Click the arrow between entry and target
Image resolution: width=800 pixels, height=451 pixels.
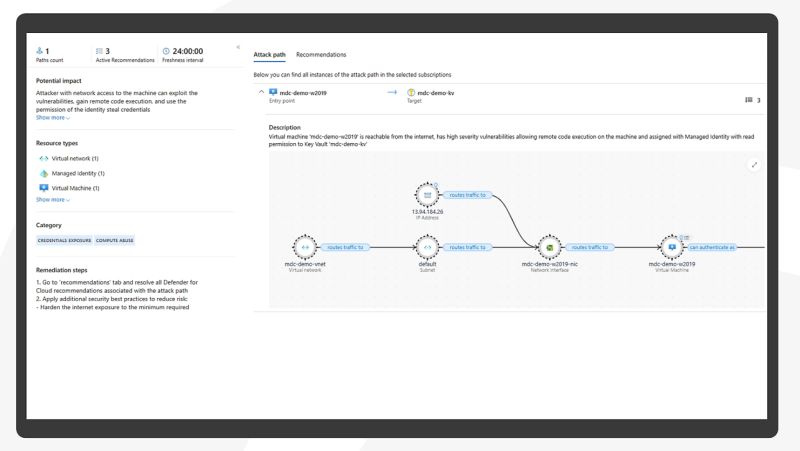click(x=392, y=92)
